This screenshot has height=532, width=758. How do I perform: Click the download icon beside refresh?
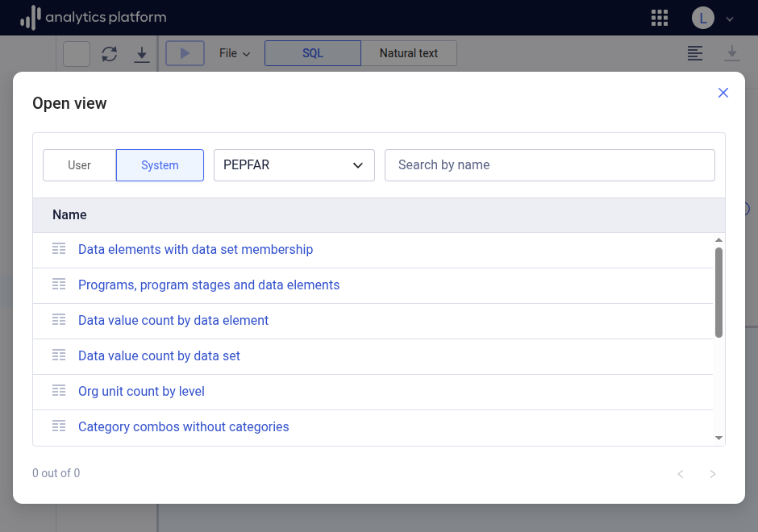click(x=142, y=54)
